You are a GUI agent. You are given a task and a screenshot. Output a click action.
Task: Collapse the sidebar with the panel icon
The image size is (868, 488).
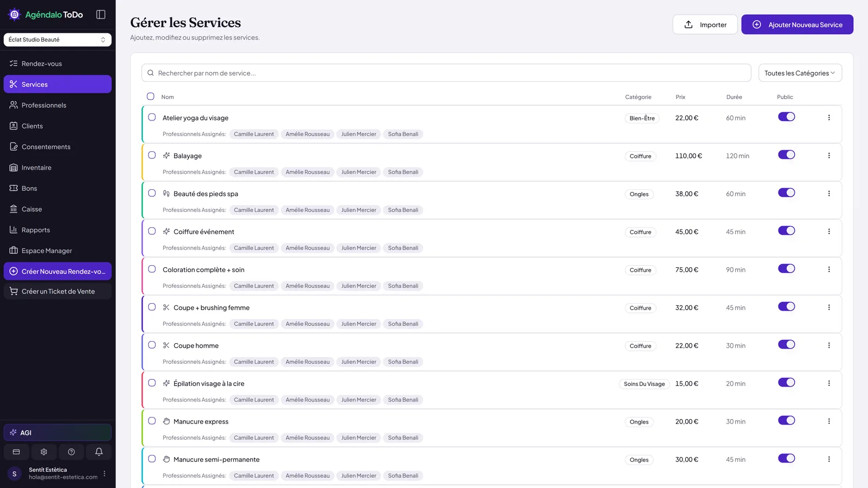click(x=101, y=15)
